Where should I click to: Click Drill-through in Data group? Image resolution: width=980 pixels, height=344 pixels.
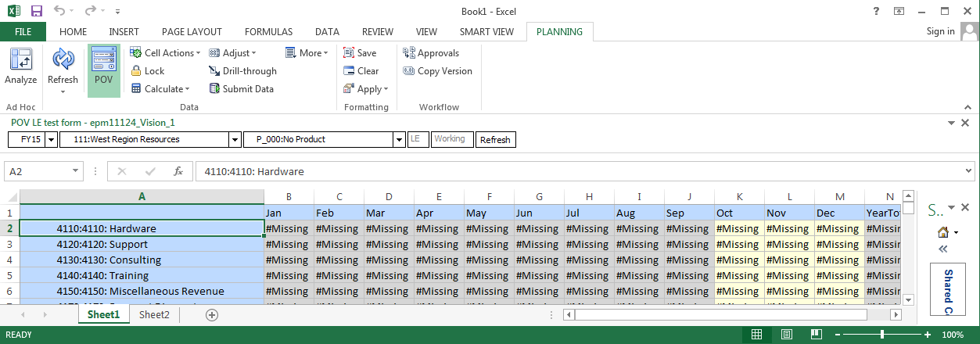pyautogui.click(x=242, y=71)
